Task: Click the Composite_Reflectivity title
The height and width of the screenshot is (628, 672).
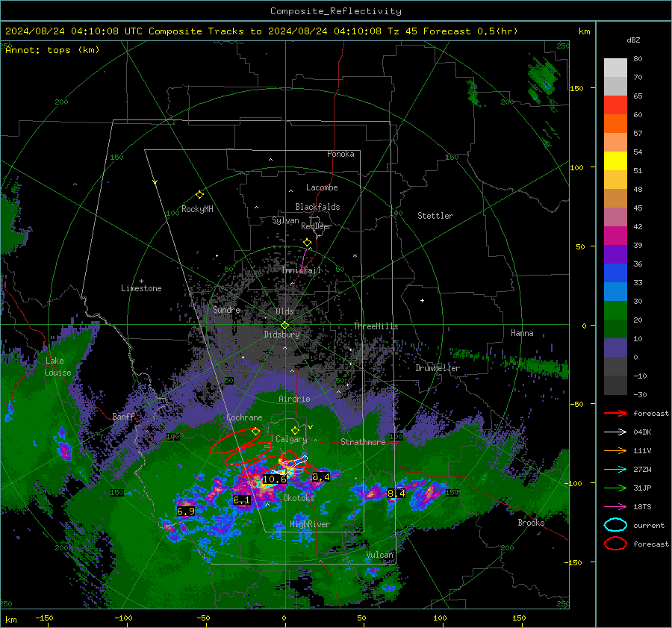Action: tap(335, 11)
